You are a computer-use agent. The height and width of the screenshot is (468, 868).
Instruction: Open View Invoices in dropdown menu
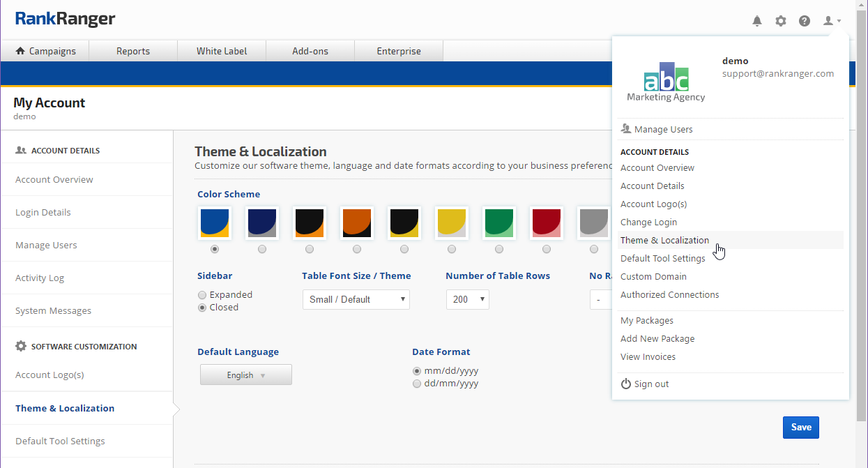click(x=648, y=356)
